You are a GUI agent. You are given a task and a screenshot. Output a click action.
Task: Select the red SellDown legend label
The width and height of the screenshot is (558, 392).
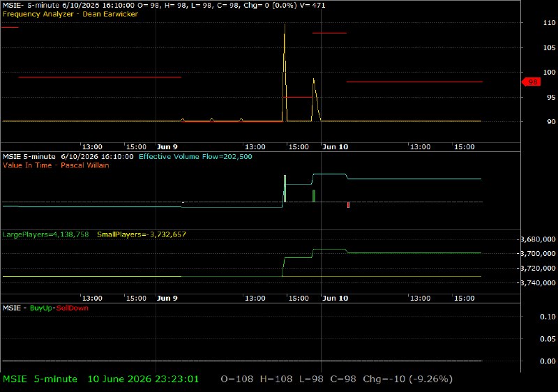[73, 308]
